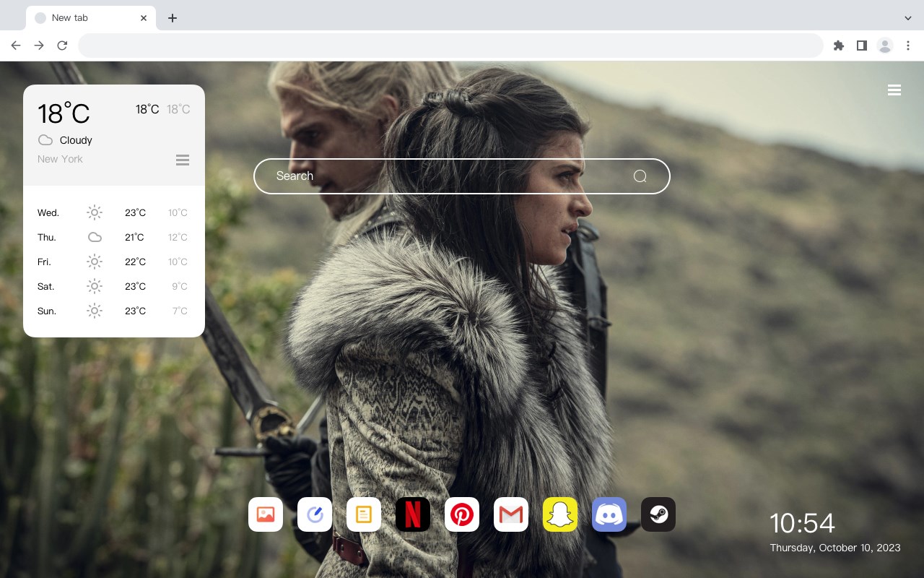The image size is (924, 578).
Task: Click into the Search field on the page
Action: click(x=462, y=176)
